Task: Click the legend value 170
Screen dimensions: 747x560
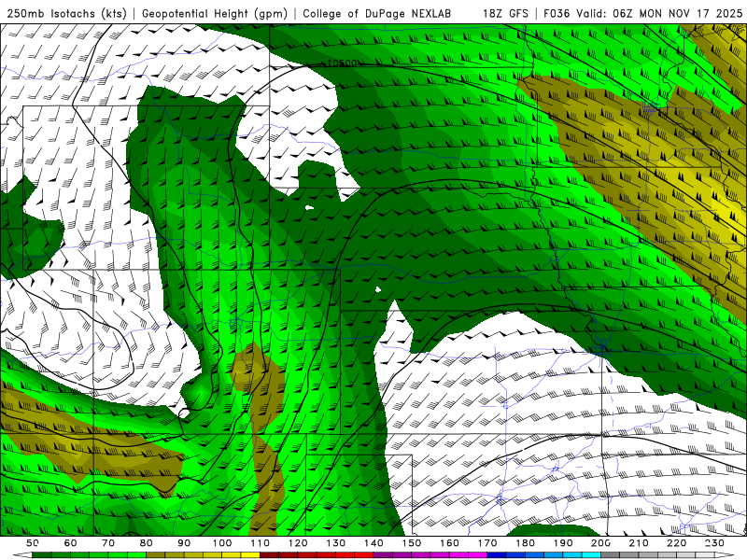Action: pyautogui.click(x=487, y=543)
